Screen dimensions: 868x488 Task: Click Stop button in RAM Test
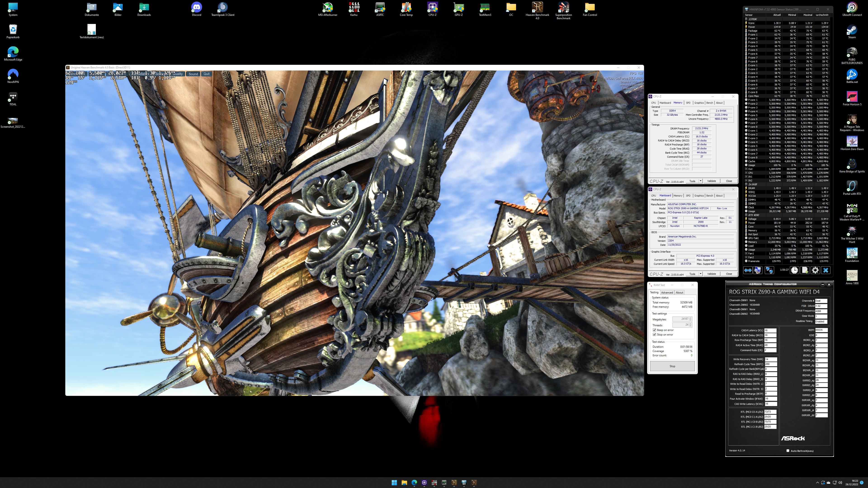(x=672, y=366)
